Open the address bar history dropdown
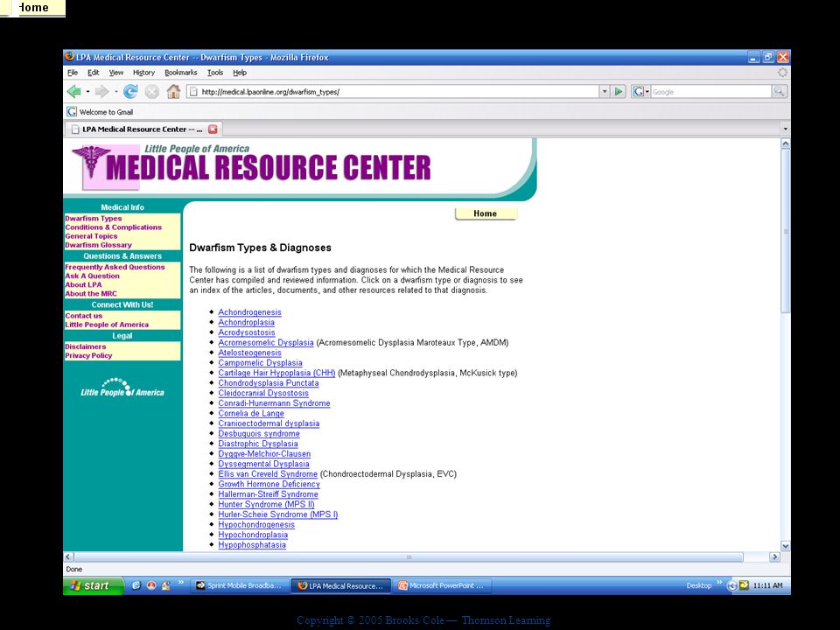Image resolution: width=840 pixels, height=630 pixels. (605, 92)
